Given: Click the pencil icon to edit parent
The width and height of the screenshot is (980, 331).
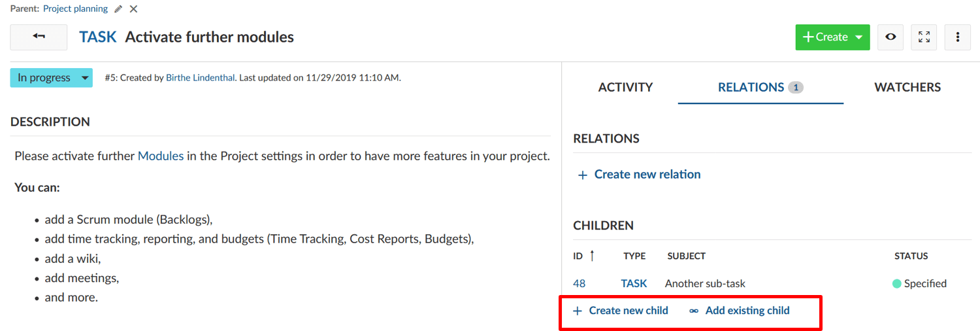Looking at the screenshot, I should (118, 9).
